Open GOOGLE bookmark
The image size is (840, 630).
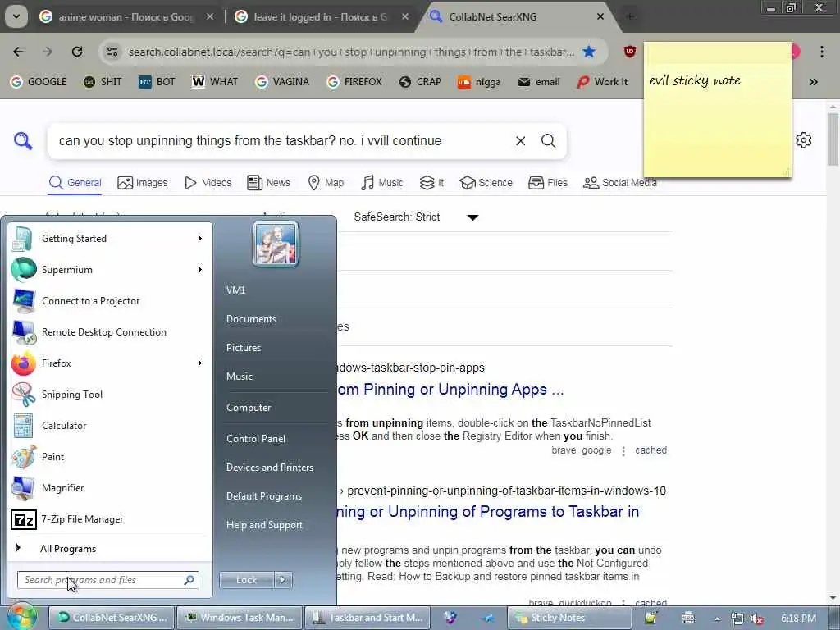39,82
